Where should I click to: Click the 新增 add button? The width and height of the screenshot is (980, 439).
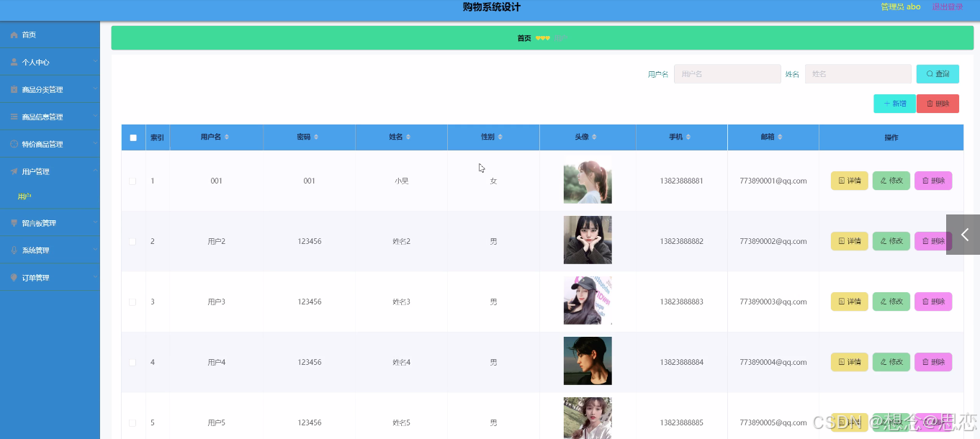[894, 104]
